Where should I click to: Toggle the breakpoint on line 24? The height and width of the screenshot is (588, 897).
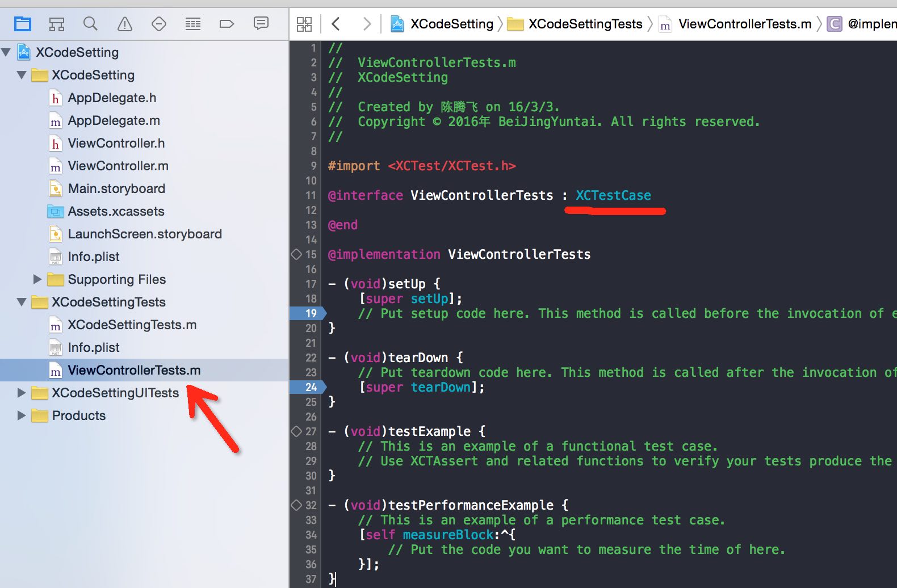point(308,387)
